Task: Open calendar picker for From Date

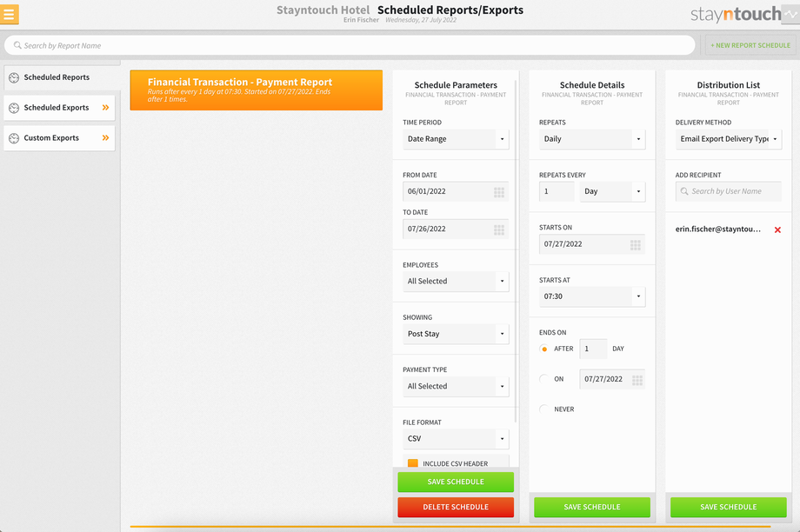Action: tap(499, 192)
